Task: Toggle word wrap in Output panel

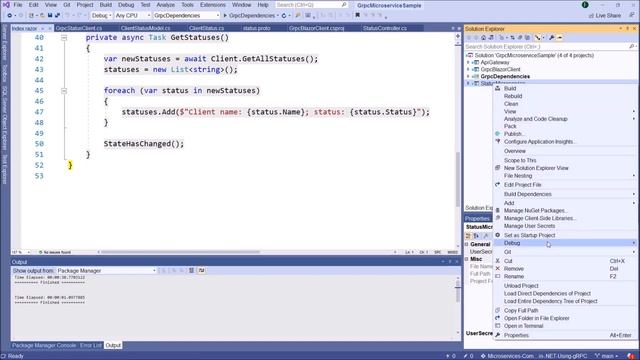Action: (201, 270)
